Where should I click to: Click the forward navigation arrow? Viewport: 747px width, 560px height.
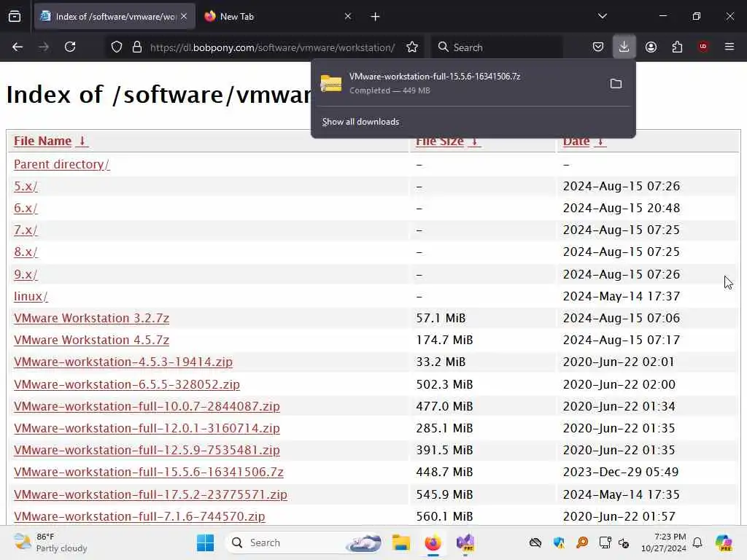point(44,47)
